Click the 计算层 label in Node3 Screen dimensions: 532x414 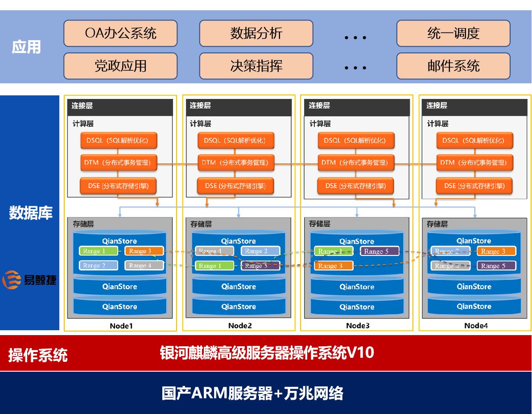(320, 124)
